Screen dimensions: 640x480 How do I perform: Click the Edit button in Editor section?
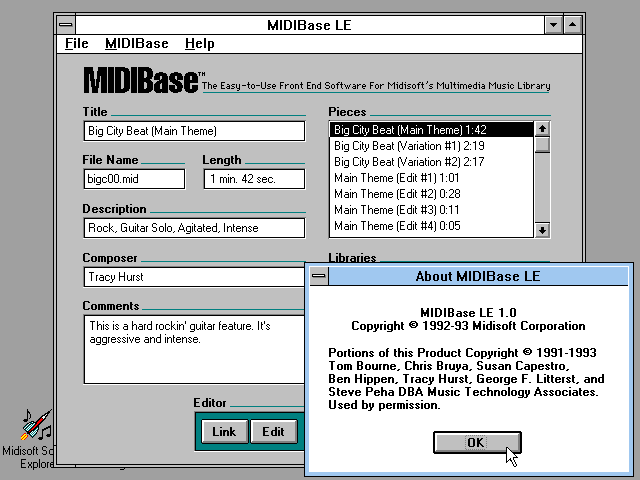pos(273,431)
